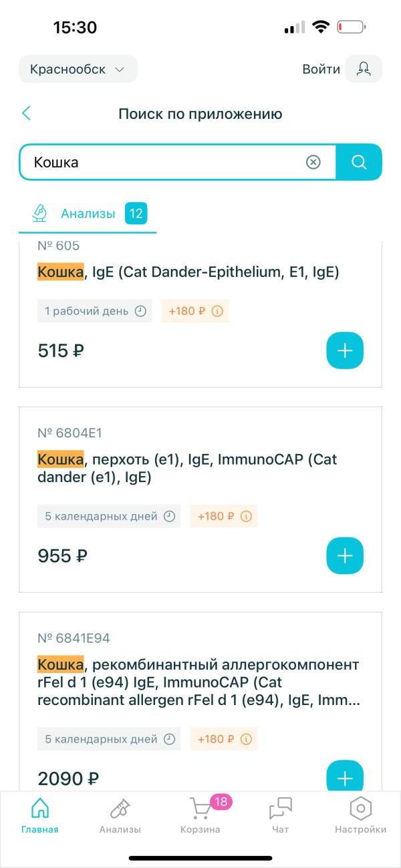Open the Настройки settings tab
The width and height of the screenshot is (401, 868).
point(360,816)
